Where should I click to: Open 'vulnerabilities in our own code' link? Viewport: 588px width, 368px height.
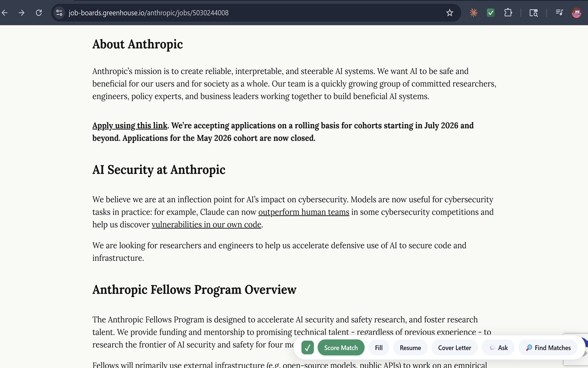pos(206,224)
